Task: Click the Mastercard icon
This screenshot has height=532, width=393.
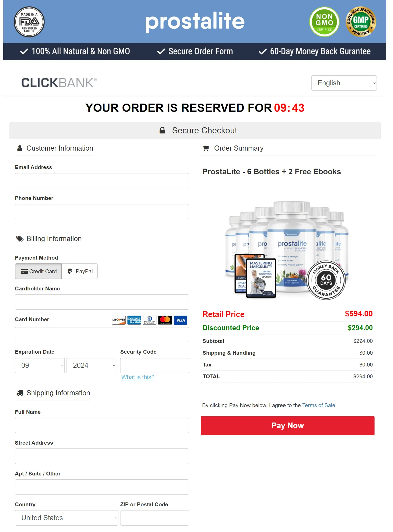Action: [x=165, y=320]
